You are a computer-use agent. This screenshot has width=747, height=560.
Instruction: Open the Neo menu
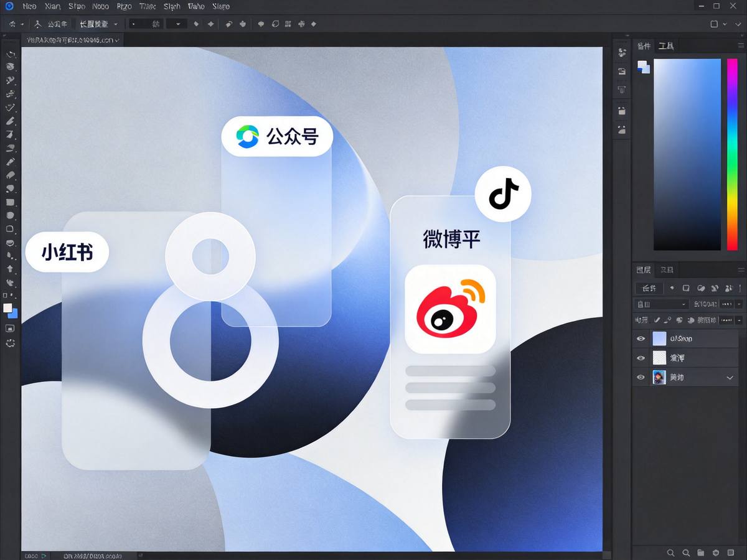point(29,6)
